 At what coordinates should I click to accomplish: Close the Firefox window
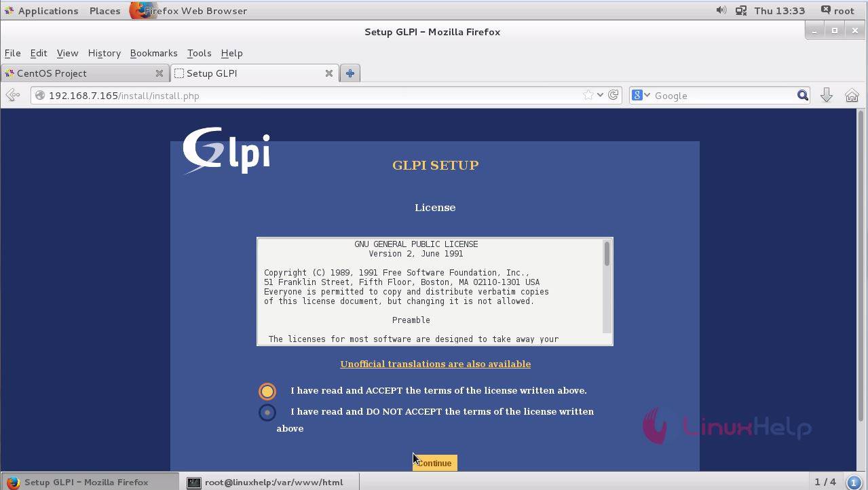[855, 31]
